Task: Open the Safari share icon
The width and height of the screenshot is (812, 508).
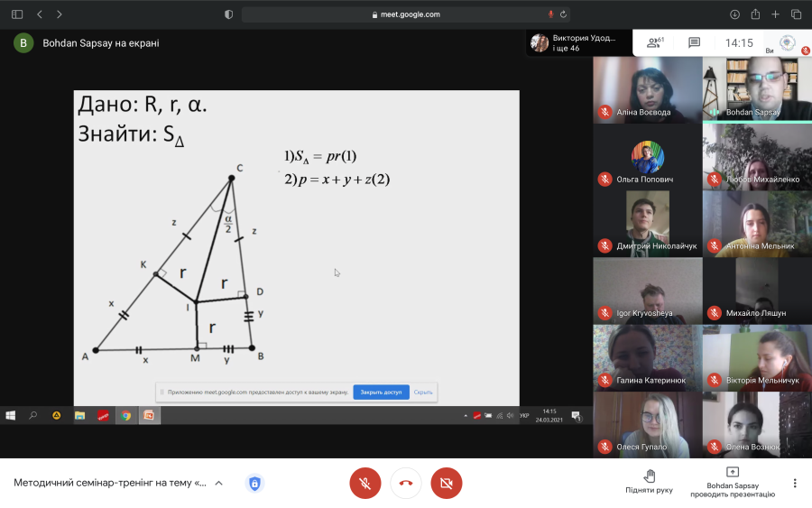Action: click(755, 14)
